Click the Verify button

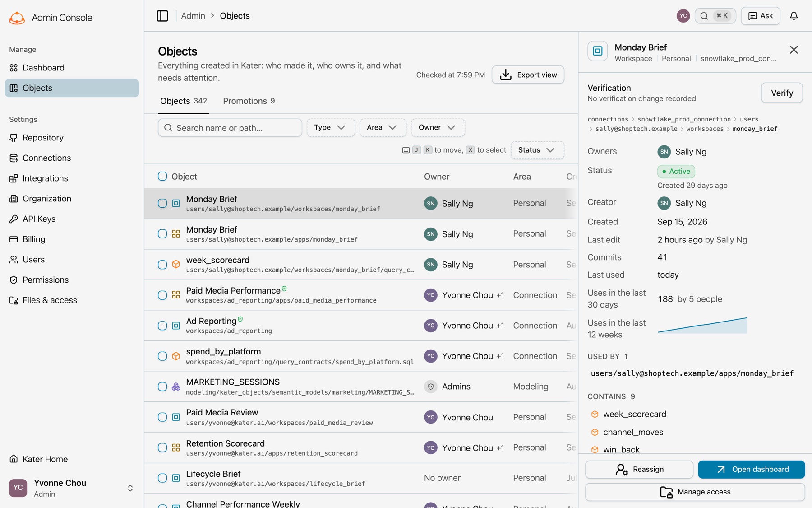(x=782, y=93)
